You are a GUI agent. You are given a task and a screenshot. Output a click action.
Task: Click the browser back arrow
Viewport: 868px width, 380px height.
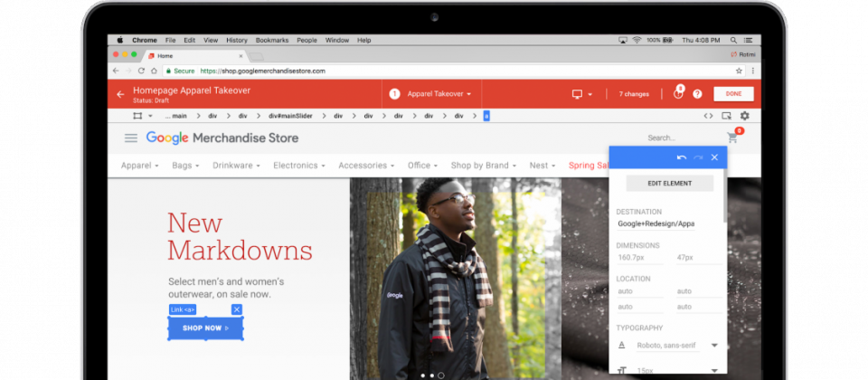tap(116, 71)
